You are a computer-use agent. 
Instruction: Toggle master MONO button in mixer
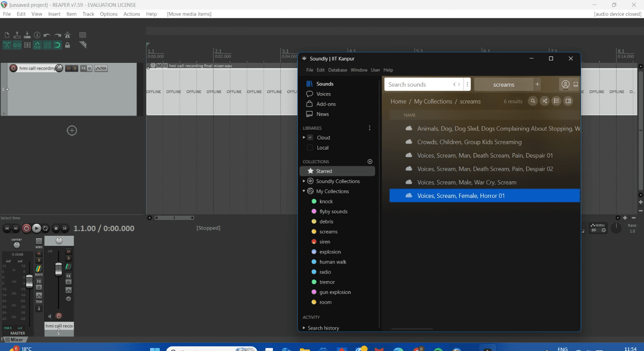pyautogui.click(x=39, y=241)
